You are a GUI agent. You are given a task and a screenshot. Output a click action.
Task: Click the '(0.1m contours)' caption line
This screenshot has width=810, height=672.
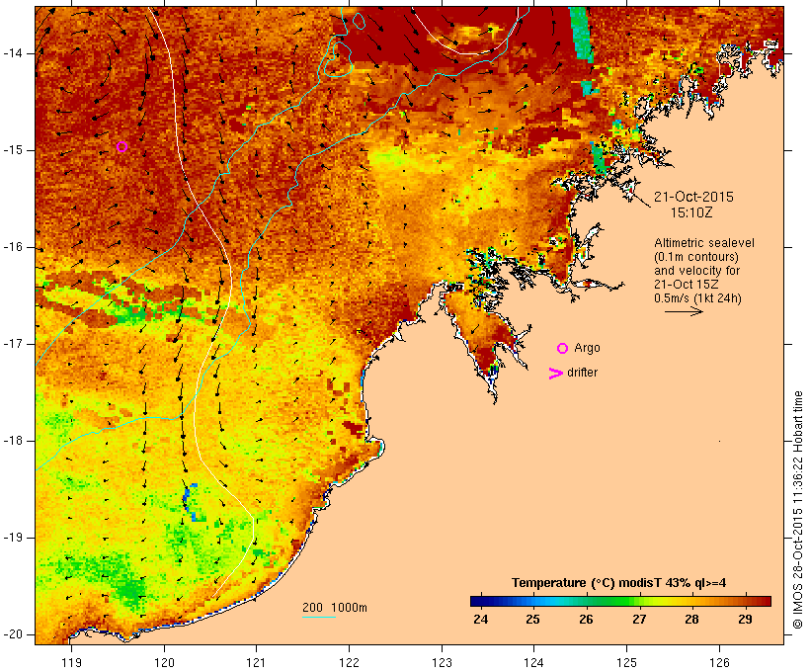coord(696,257)
